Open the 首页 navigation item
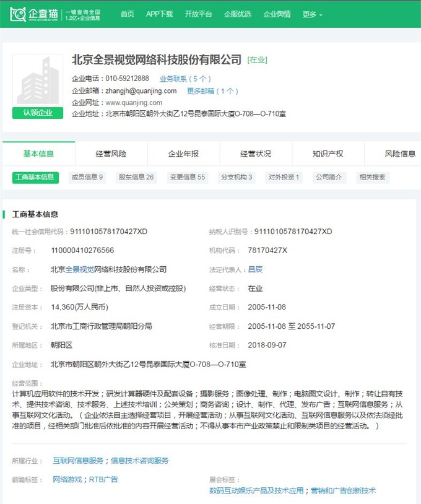The image size is (421, 504). pos(127,14)
